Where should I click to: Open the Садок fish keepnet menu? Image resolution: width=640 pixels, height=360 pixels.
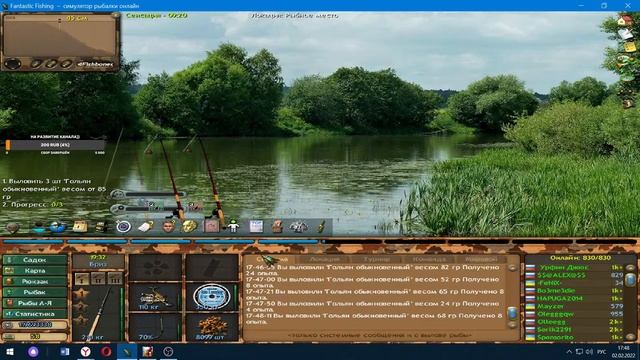point(35,260)
